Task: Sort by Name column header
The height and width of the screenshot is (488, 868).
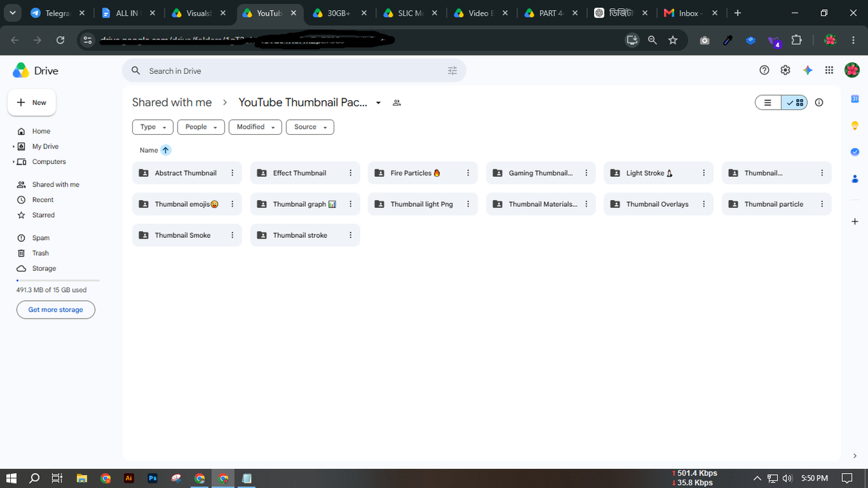Action: click(x=149, y=150)
